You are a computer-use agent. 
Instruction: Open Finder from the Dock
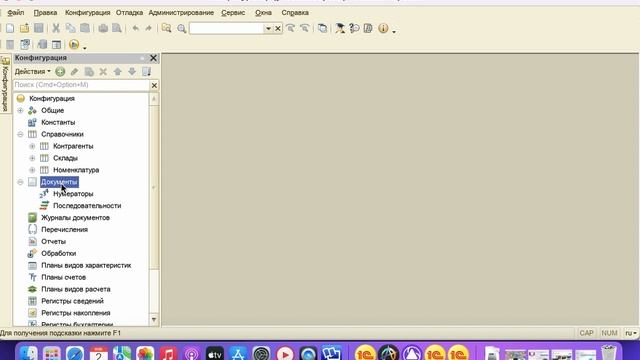(29, 353)
